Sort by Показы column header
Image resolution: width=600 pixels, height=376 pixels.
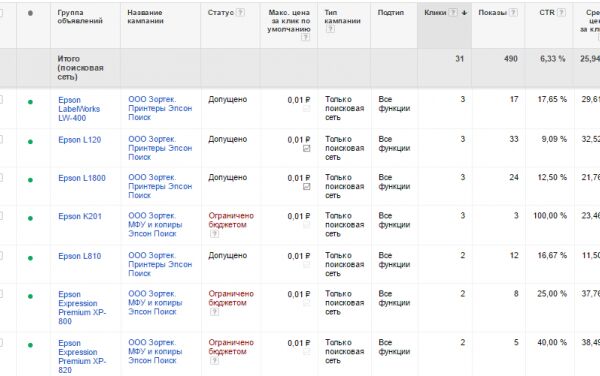(492, 13)
